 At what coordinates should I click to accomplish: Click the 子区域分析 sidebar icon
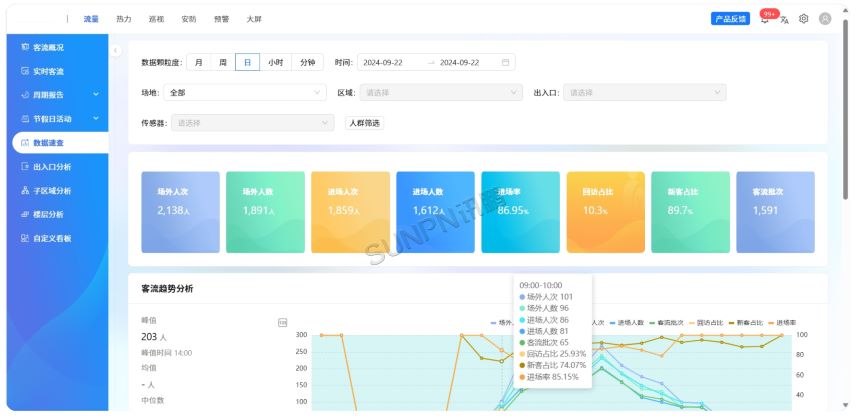point(25,190)
